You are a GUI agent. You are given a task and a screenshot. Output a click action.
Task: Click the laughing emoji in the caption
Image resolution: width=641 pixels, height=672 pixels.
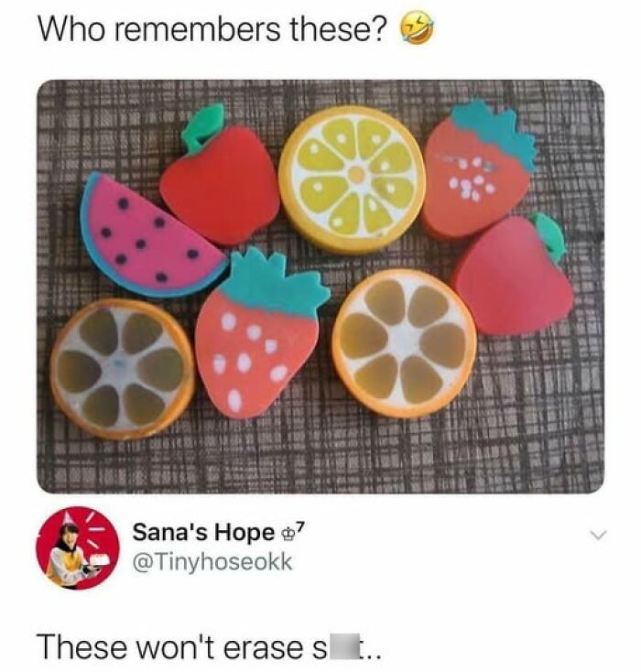[x=417, y=31]
